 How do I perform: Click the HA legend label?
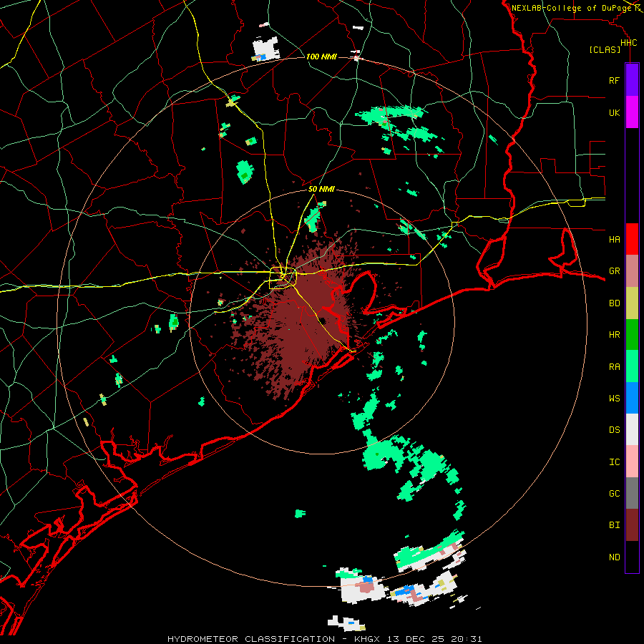pyautogui.click(x=614, y=239)
